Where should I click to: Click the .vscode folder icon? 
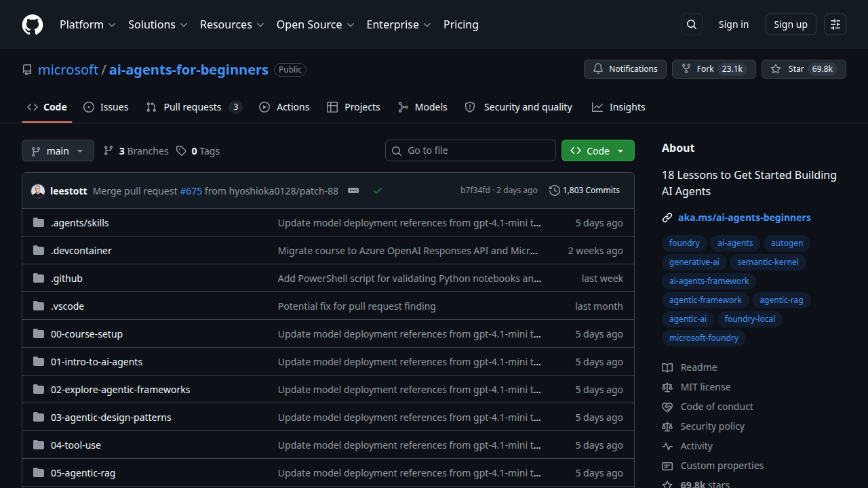39,306
